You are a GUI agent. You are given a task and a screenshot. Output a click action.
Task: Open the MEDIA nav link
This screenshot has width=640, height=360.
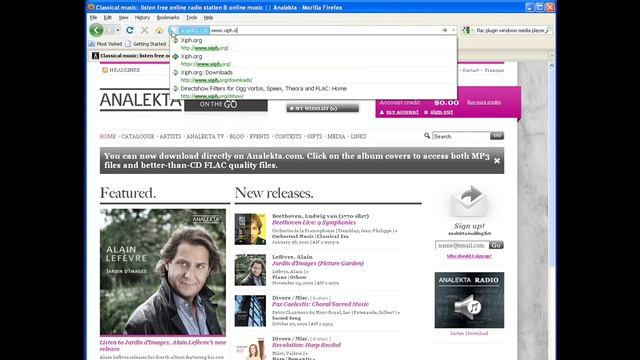(336, 136)
